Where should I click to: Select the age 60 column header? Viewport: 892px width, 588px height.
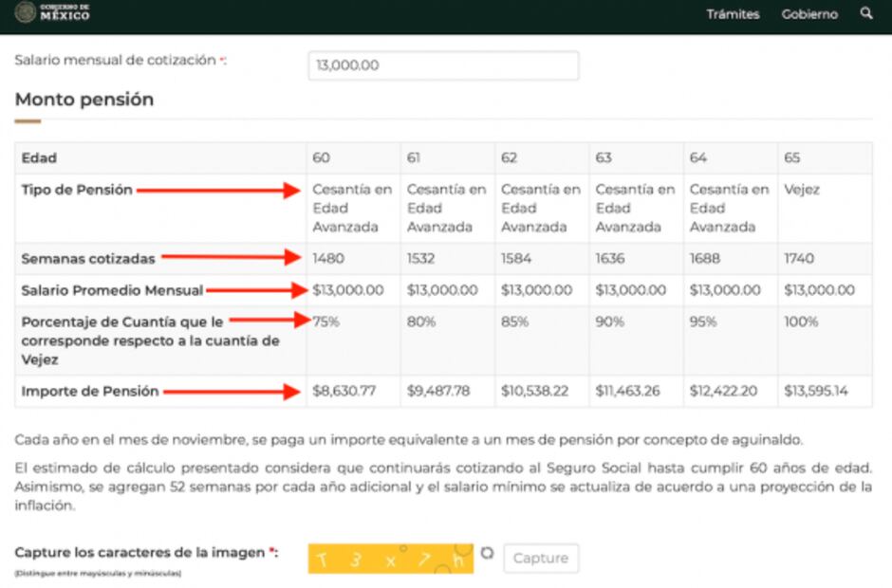pyautogui.click(x=322, y=158)
